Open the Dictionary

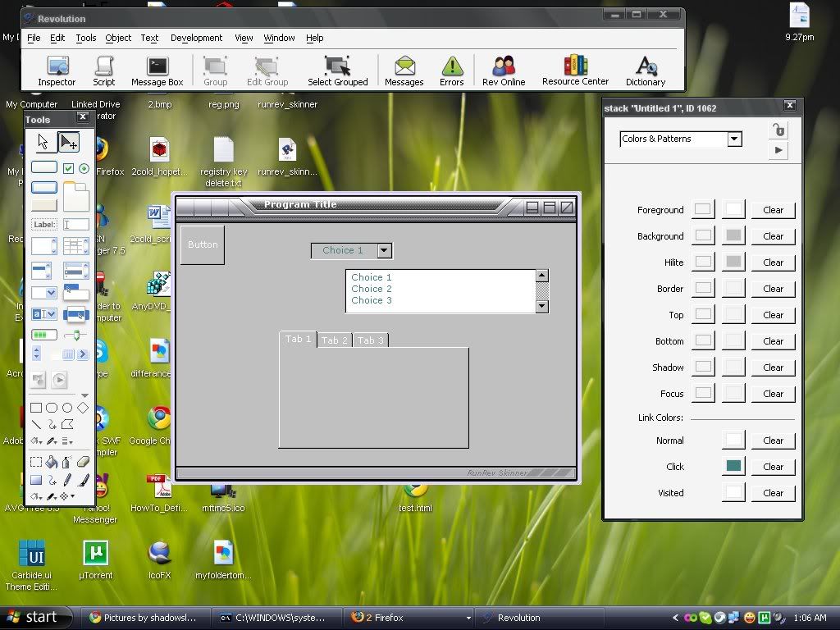646,71
